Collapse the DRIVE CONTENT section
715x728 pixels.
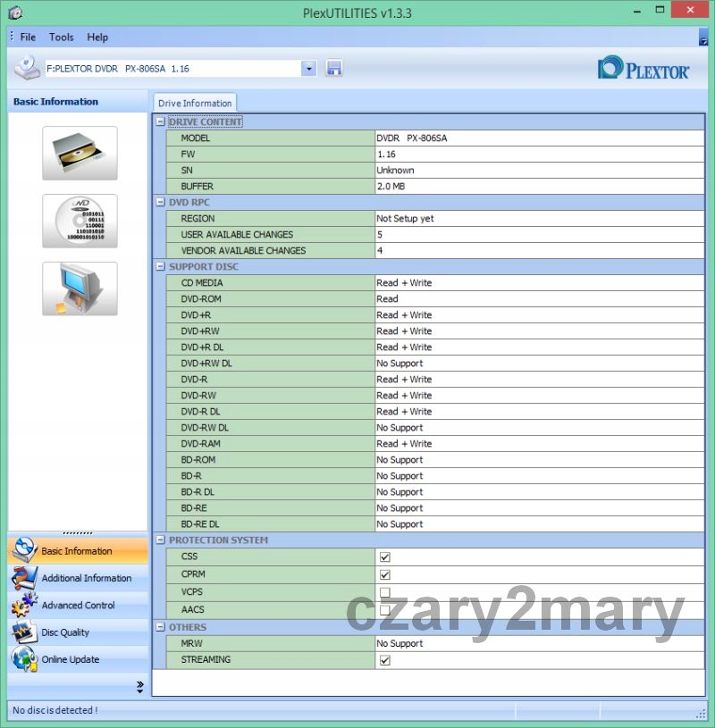point(160,122)
